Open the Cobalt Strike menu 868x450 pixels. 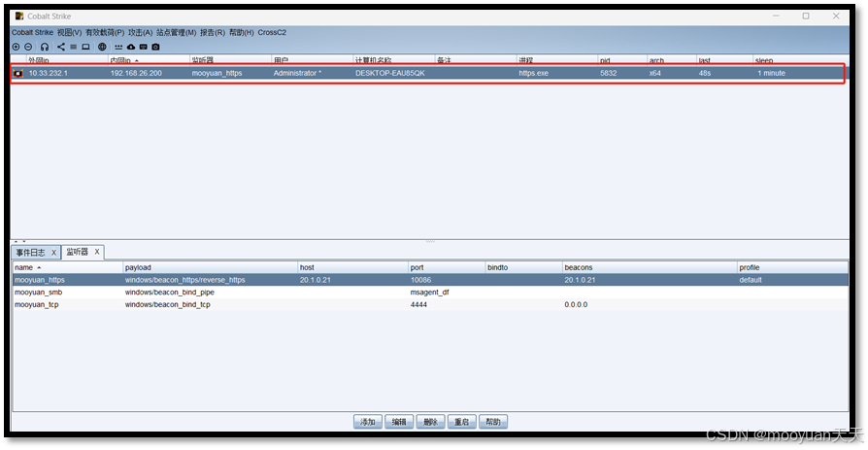pyautogui.click(x=33, y=33)
